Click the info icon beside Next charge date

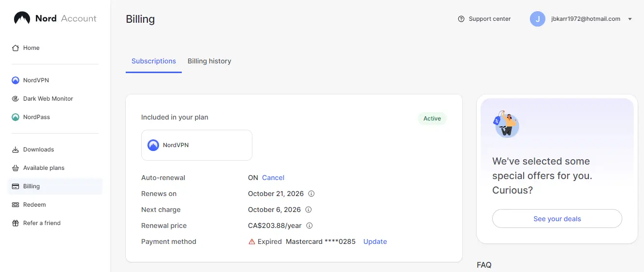point(308,210)
